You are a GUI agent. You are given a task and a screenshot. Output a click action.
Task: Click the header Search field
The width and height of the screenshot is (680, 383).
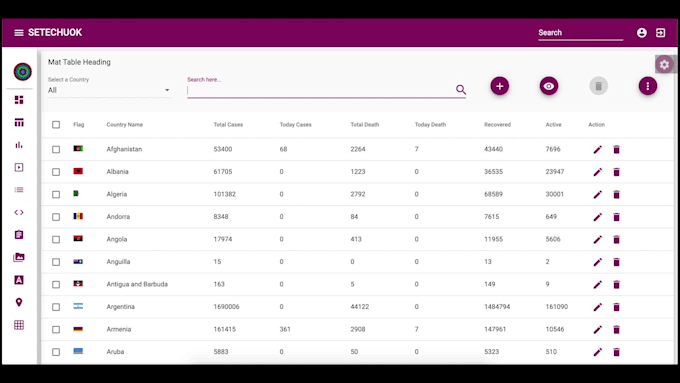tap(580, 33)
